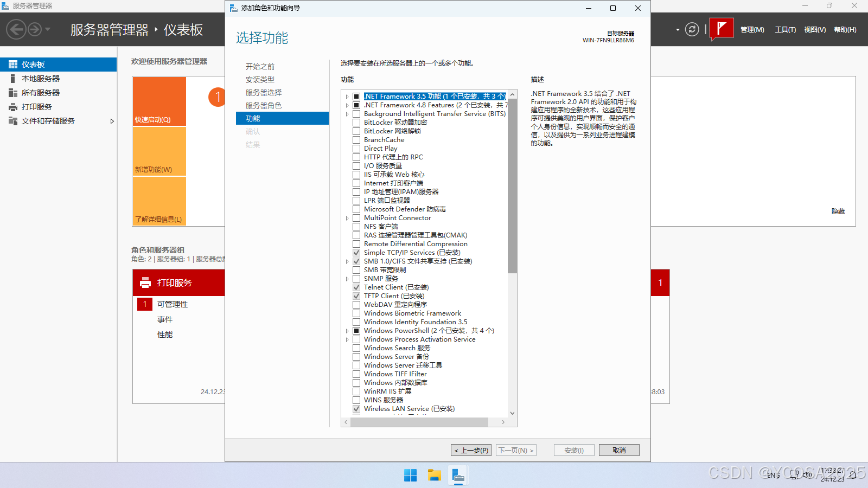
Task: Open the 性能 link under 打印服务
Action: [x=165, y=335]
